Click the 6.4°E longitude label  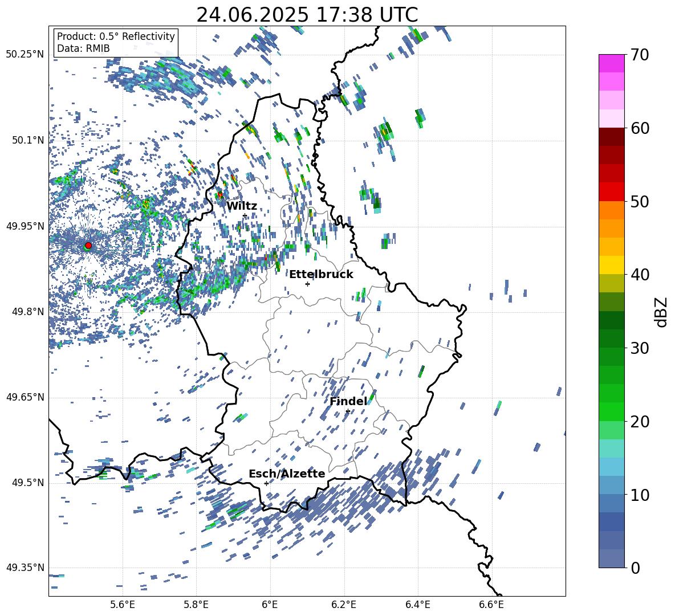pos(417,605)
